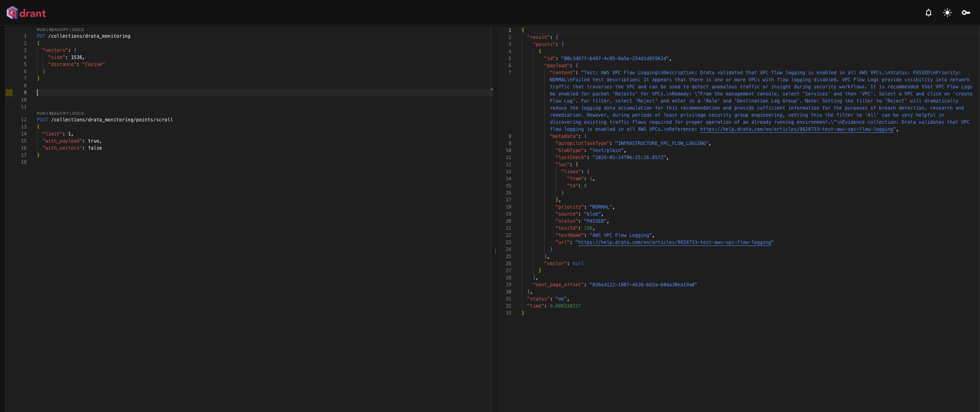
Task: Beautify the POST scroll request
Action: 59,114
